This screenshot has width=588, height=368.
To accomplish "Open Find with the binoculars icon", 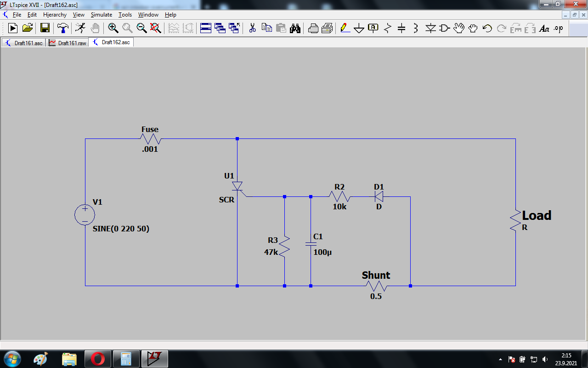I will tap(295, 28).
